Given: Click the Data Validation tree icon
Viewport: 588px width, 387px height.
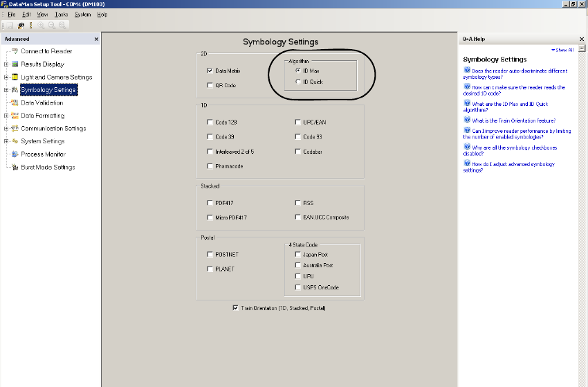Looking at the screenshot, I should (15, 102).
